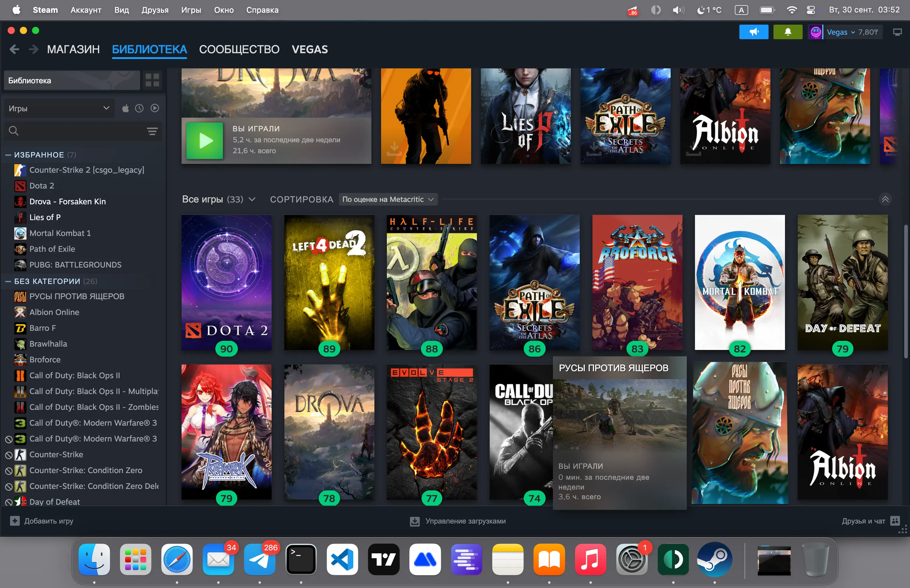Collapse the all games shelf with arrows icon
This screenshot has height=588, width=910.
click(885, 199)
